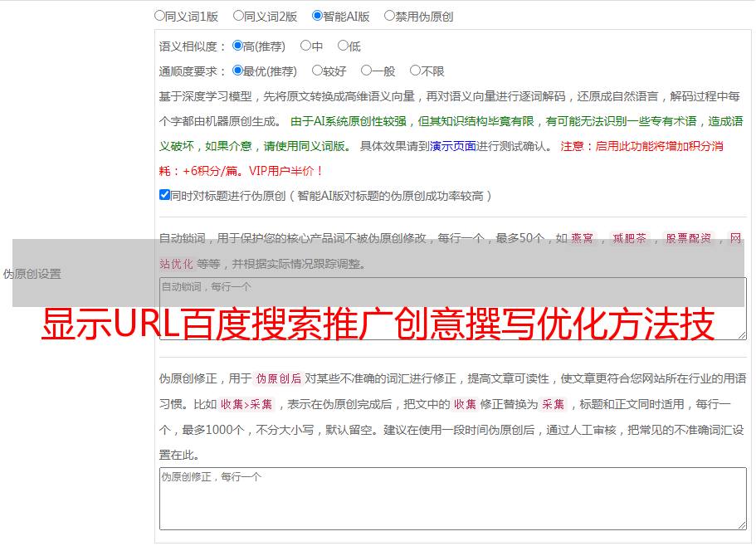The width and height of the screenshot is (756, 546).
Task: Focus the 自动锁词 text area
Action: click(453, 309)
